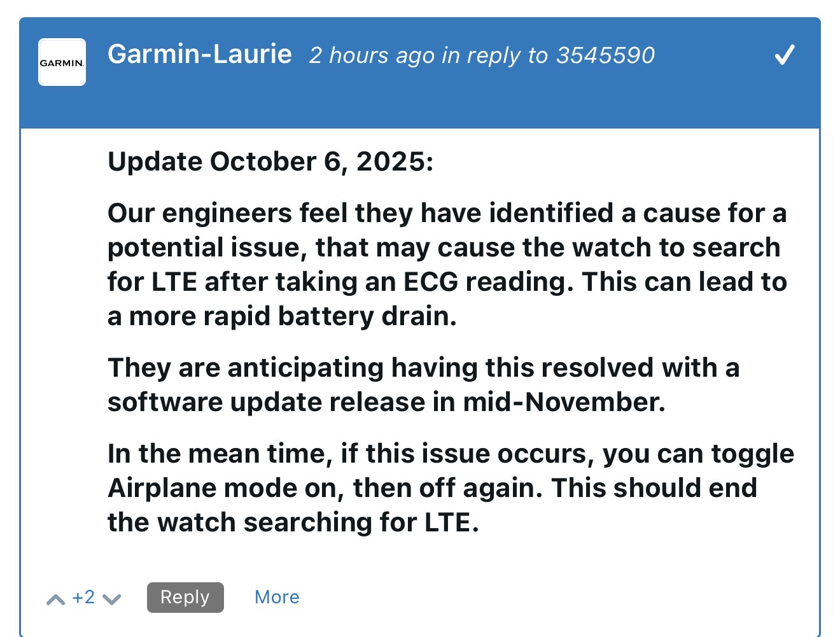The image size is (840, 637).
Task: Click the verified answer checkmark
Action: tap(784, 55)
